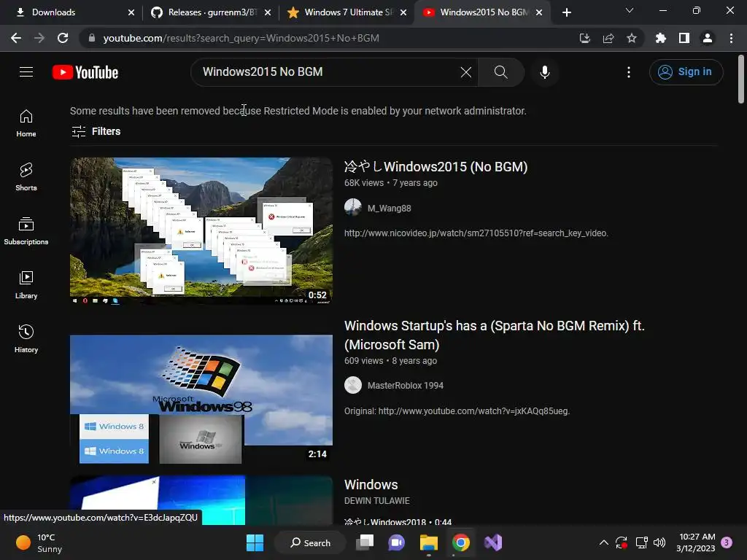Image resolution: width=747 pixels, height=560 pixels.
Task: Bookmark this page with star icon
Action: click(x=632, y=38)
